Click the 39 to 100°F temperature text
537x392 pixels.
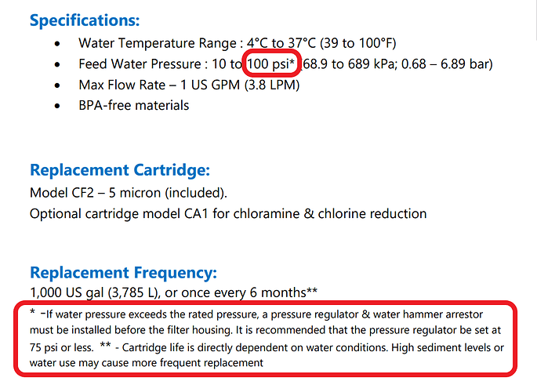tap(358, 43)
